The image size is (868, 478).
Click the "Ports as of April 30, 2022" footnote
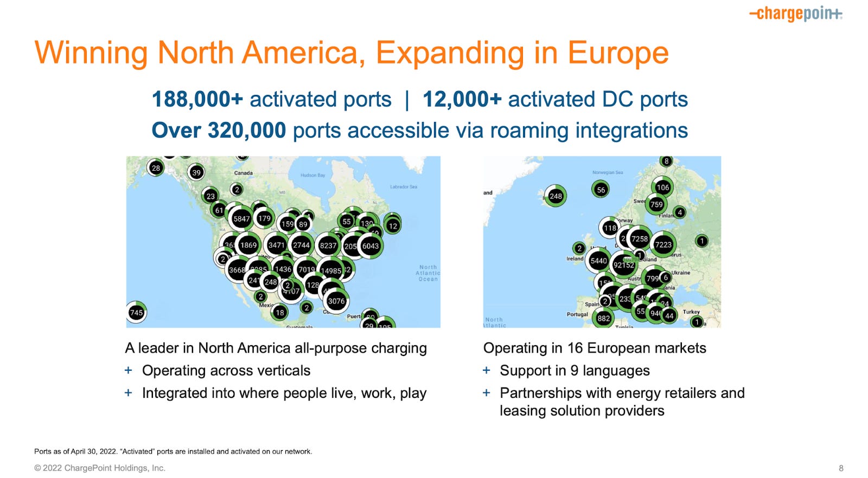tap(173, 451)
